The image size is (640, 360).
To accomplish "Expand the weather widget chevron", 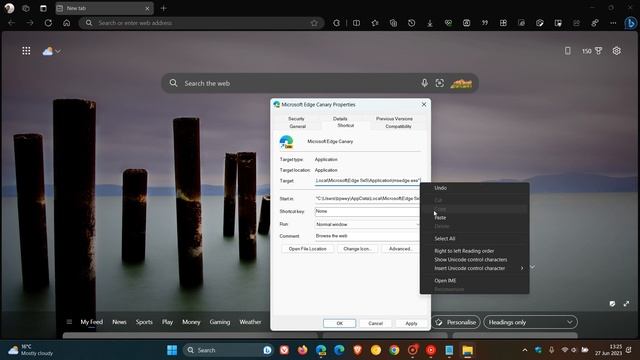I will 58,51.
